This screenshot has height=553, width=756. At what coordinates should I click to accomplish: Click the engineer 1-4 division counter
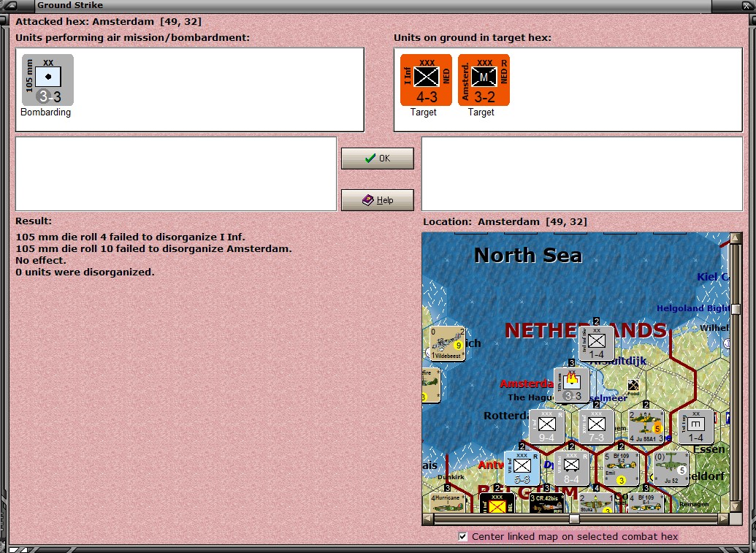(x=695, y=427)
